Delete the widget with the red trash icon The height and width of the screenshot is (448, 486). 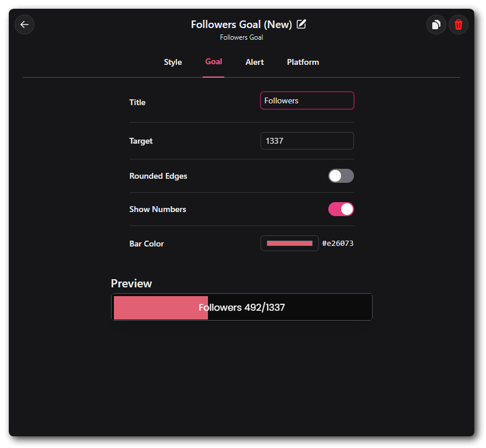click(459, 25)
